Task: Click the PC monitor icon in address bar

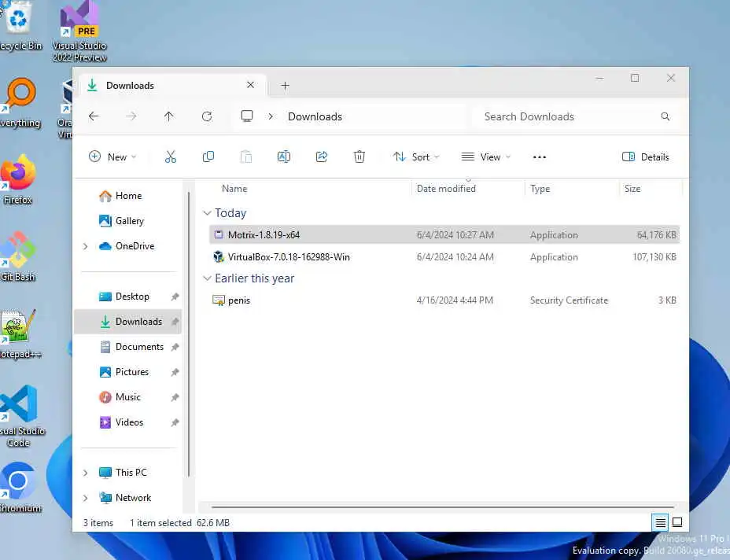Action: [247, 116]
